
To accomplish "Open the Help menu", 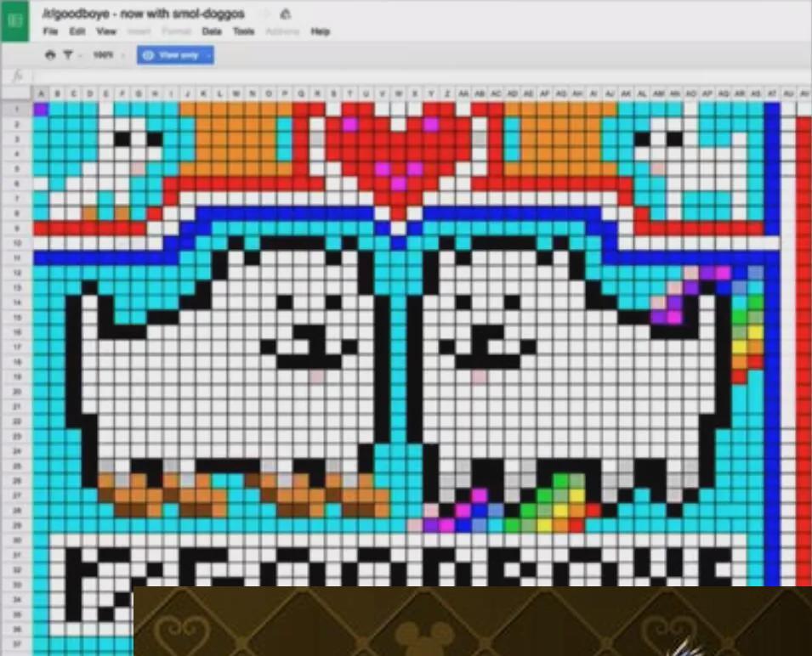I will 320,31.
